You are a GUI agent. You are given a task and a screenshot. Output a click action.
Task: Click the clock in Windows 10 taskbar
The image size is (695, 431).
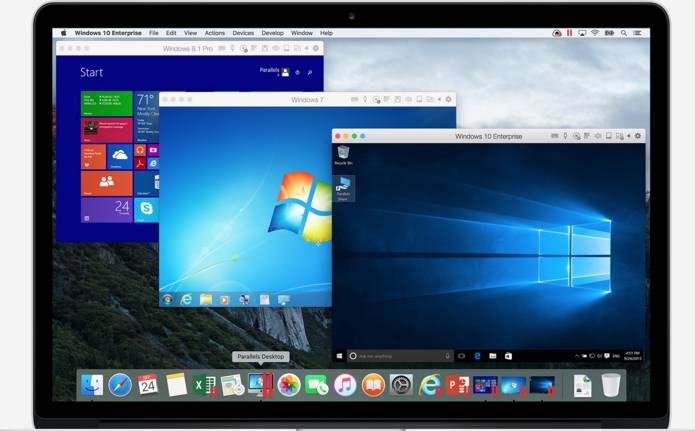pos(632,356)
